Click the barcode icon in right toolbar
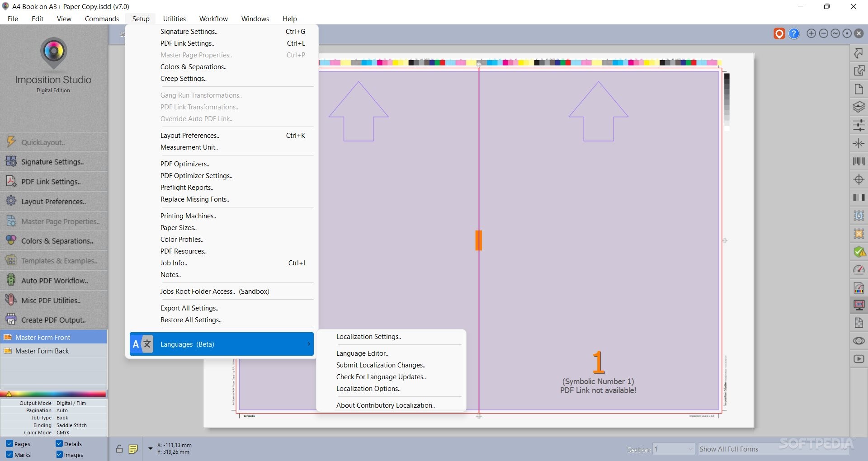This screenshot has height=461, width=868. (859, 161)
